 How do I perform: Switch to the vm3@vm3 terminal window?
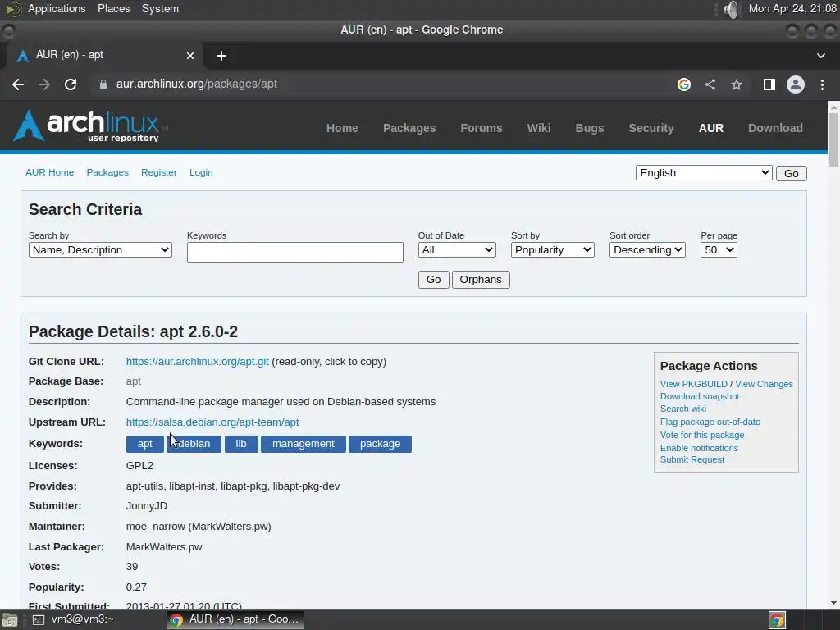click(x=73, y=620)
